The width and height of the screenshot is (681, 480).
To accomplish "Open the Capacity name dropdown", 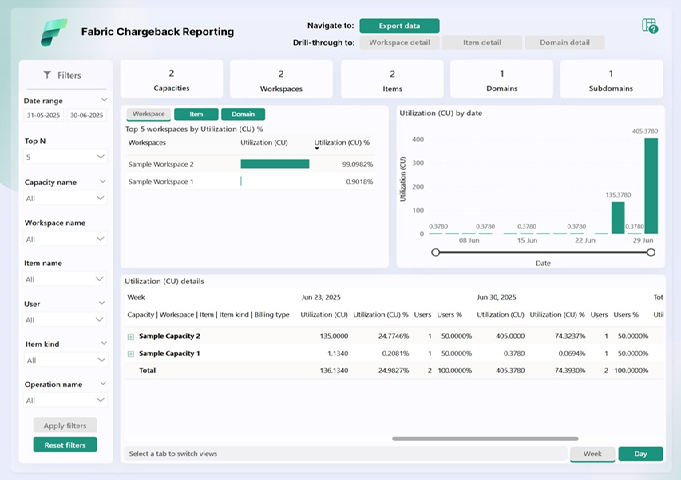I will (65, 198).
